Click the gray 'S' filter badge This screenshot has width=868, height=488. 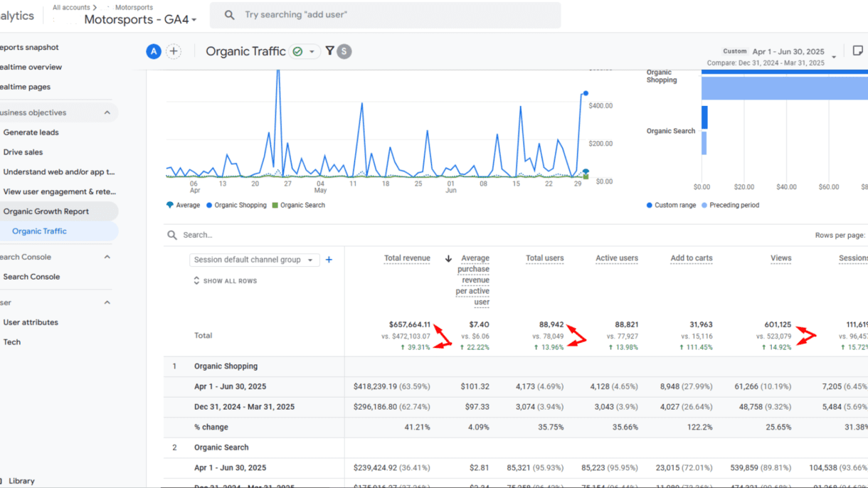click(x=344, y=51)
